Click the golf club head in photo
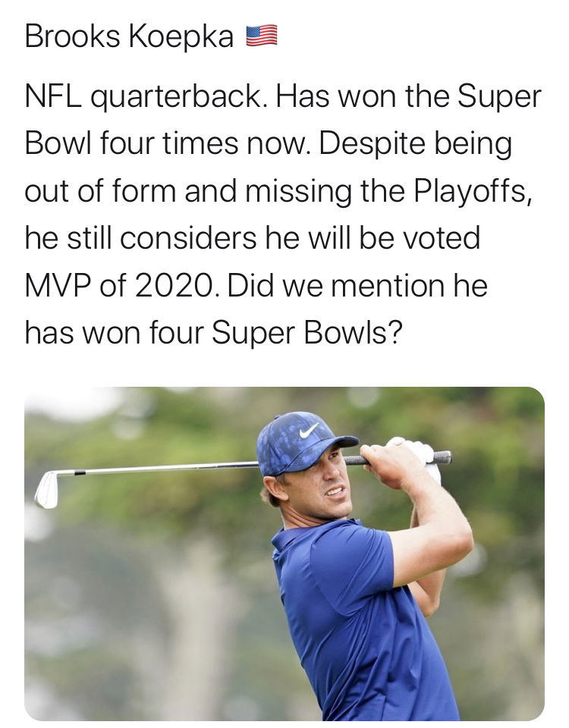This screenshot has height=728, width=569. (x=47, y=489)
